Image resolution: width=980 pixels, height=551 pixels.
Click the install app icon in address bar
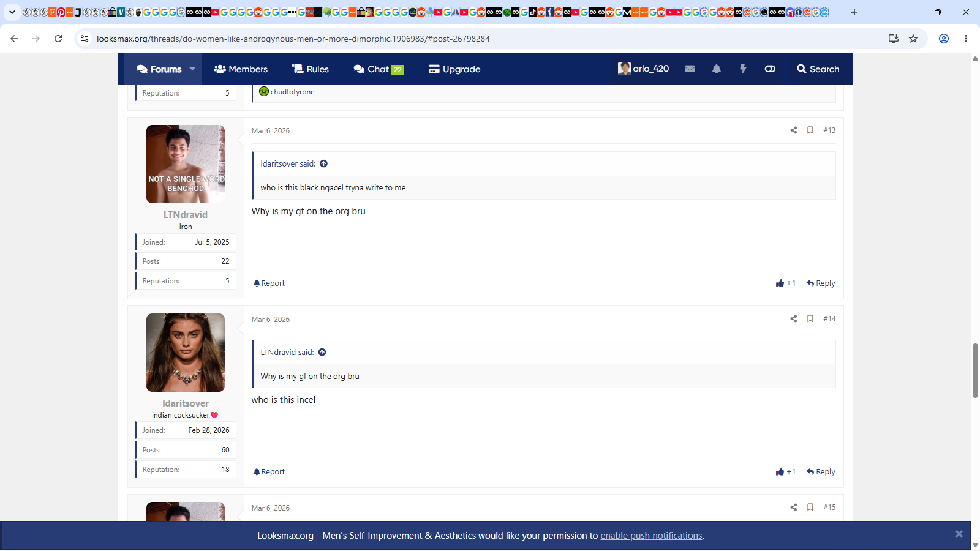pyautogui.click(x=894, y=39)
